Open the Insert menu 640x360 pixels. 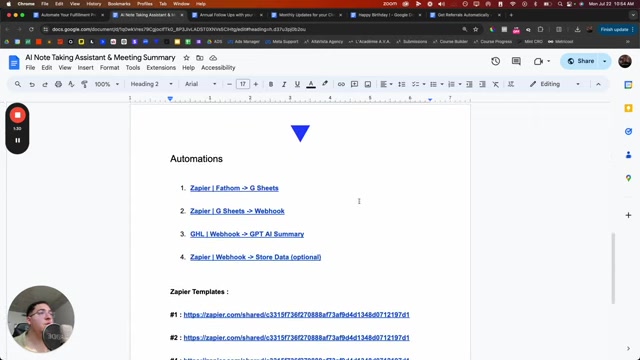pyautogui.click(x=86, y=68)
